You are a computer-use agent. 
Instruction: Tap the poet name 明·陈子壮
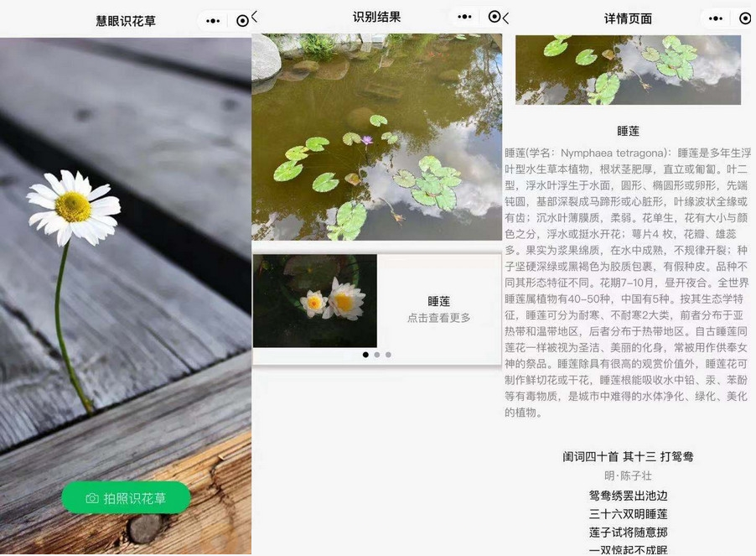point(629,476)
